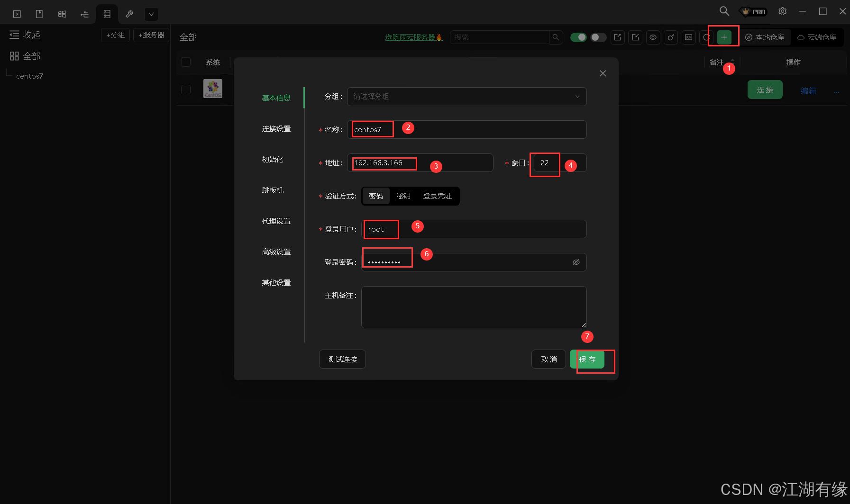Click the green 保存 button
The image size is (850, 504).
pos(587,359)
